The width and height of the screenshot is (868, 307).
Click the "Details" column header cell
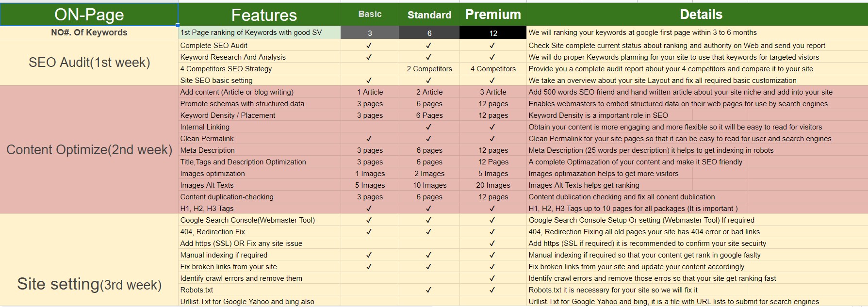click(x=701, y=15)
